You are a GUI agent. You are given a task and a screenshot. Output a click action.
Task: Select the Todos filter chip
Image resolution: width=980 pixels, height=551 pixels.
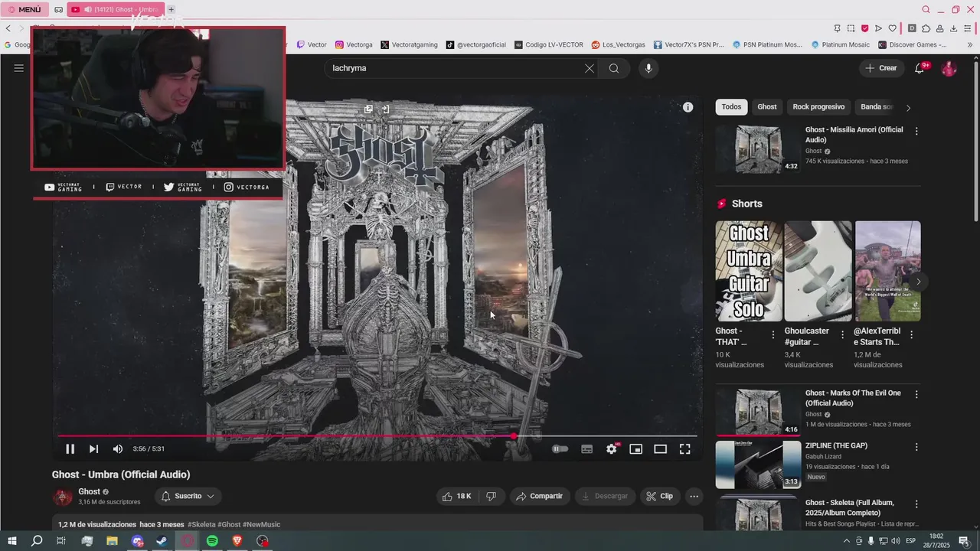point(731,107)
